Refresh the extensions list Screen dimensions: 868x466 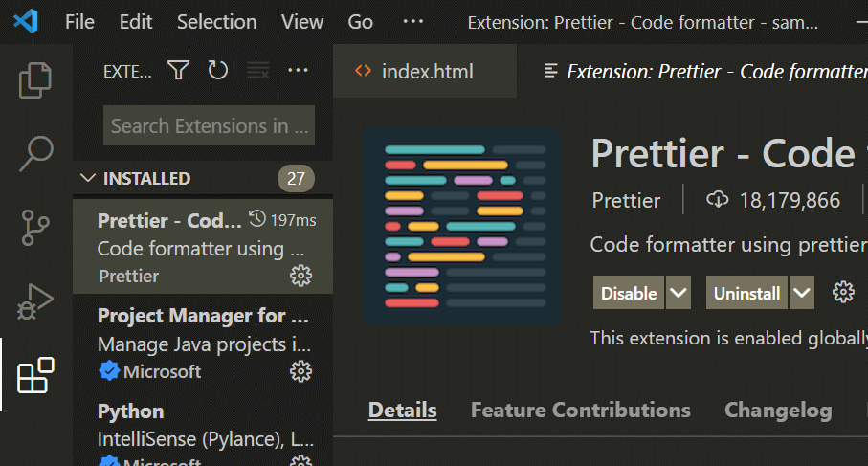(217, 70)
